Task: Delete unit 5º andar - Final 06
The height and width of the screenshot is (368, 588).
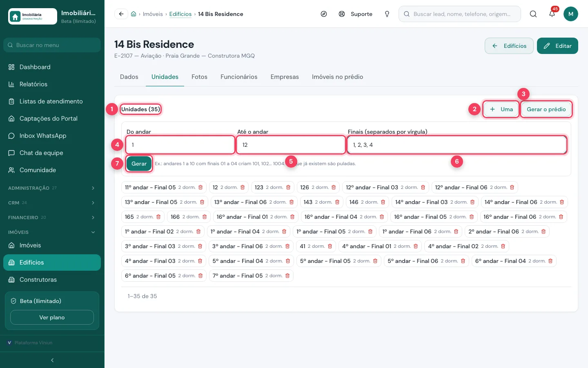Action: [463, 261]
